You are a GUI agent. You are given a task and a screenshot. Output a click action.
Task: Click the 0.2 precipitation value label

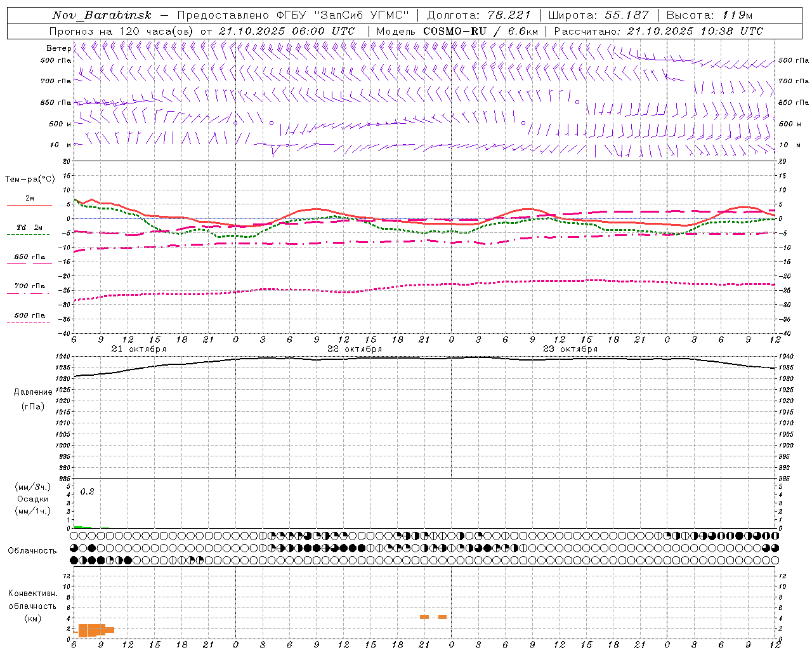pyautogui.click(x=87, y=491)
